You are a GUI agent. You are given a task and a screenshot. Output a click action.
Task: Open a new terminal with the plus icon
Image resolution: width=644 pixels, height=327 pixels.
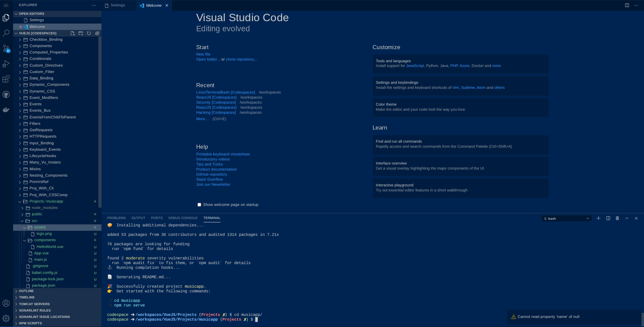pos(598,218)
